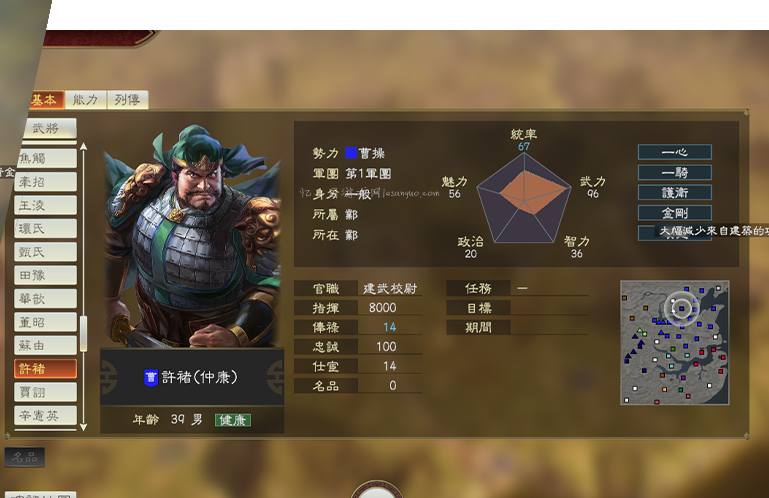Viewport: 769px width, 498px height.
Task: Click the 金剛 trait button
Action: [x=674, y=213]
